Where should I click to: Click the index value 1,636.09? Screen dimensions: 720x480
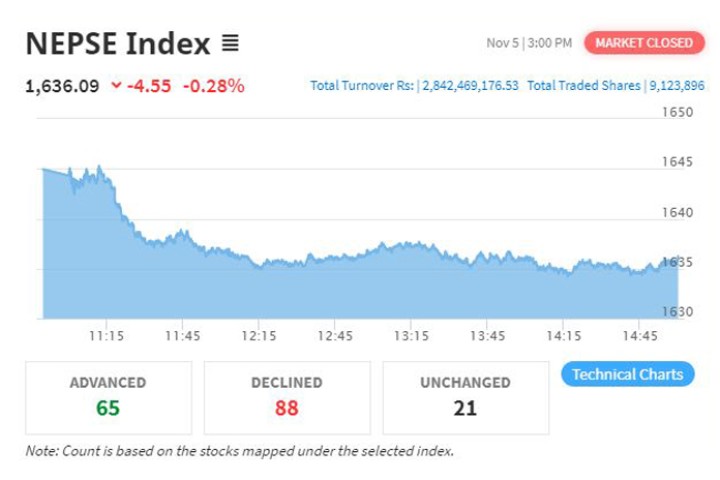click(62, 86)
